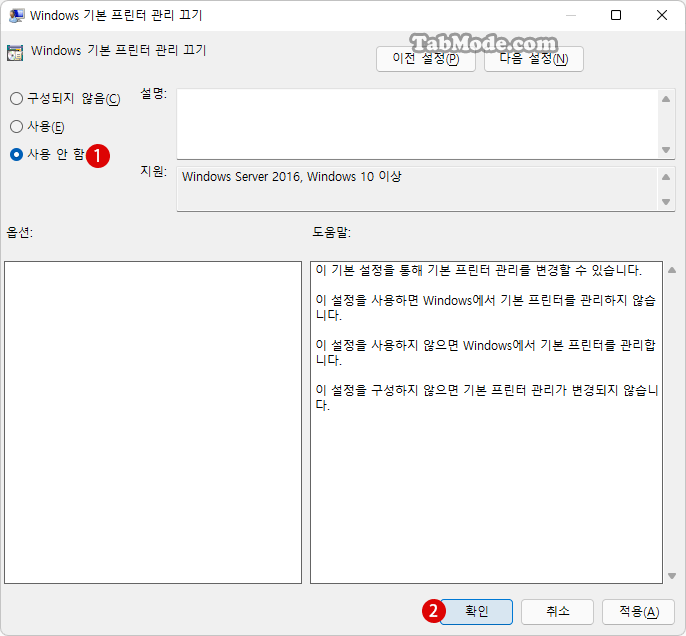This screenshot has width=686, height=636.
Task: Click help paragraph starting '이 설정을 구성하지 않으면'
Action: [x=486, y=397]
